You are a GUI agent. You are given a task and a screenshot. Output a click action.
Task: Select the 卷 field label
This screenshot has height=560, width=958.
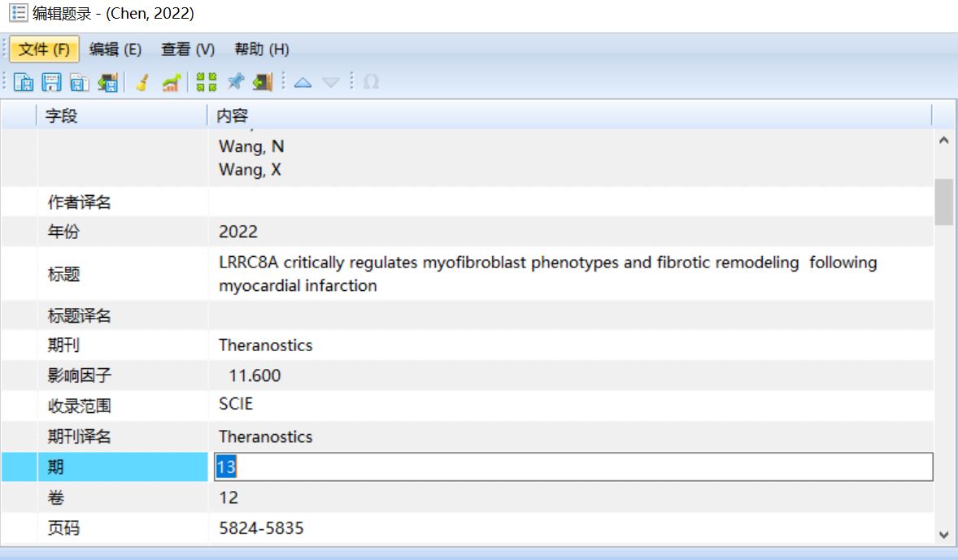tap(55, 497)
